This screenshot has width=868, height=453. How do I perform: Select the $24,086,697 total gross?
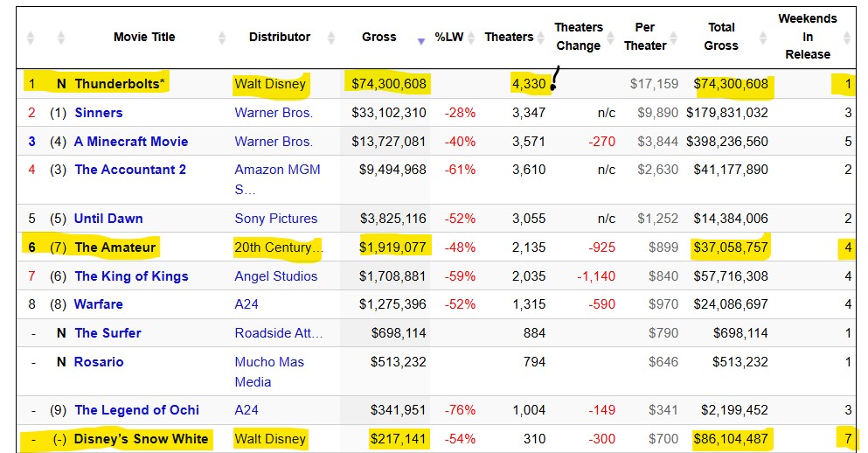click(731, 304)
